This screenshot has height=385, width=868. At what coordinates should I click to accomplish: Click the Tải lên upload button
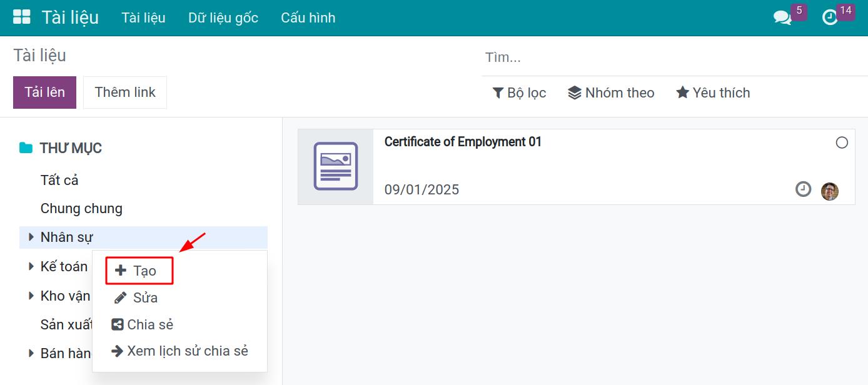pos(44,92)
